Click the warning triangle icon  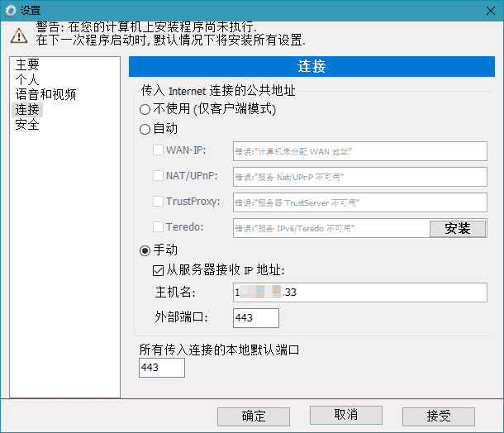(x=18, y=36)
